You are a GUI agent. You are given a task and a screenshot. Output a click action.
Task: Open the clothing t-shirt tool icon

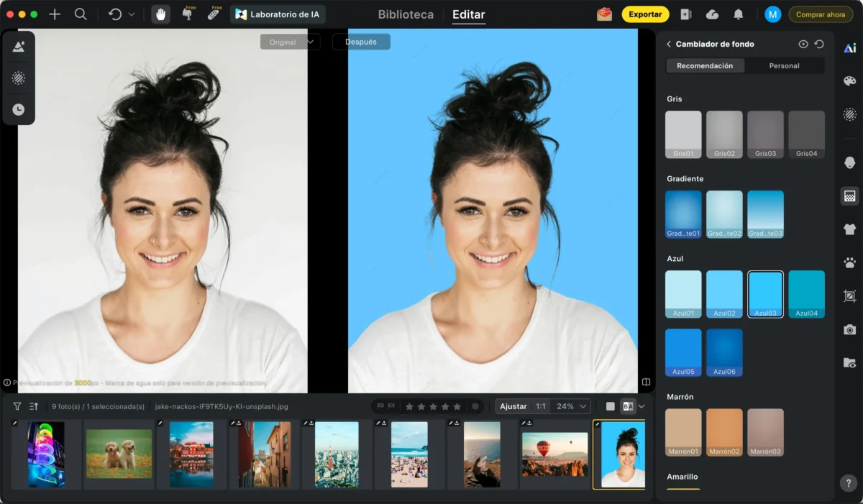[849, 229]
